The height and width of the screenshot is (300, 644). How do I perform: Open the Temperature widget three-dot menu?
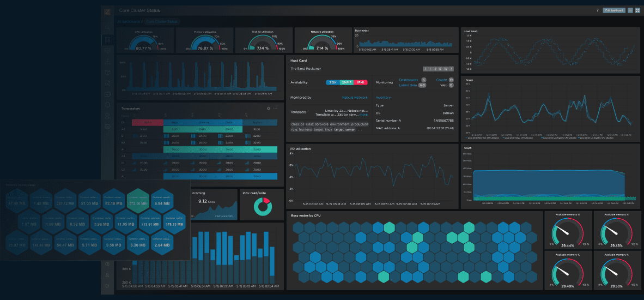point(276,109)
